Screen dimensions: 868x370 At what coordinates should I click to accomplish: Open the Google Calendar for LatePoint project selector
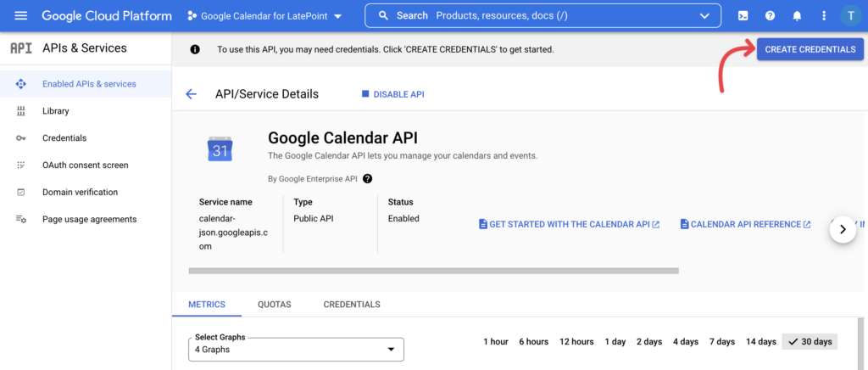[x=264, y=16]
